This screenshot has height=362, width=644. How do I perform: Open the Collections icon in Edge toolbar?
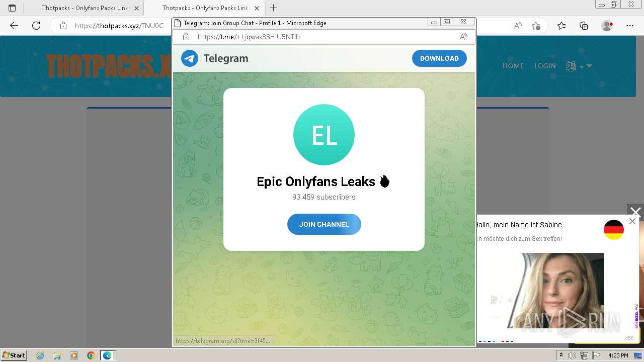tap(584, 26)
